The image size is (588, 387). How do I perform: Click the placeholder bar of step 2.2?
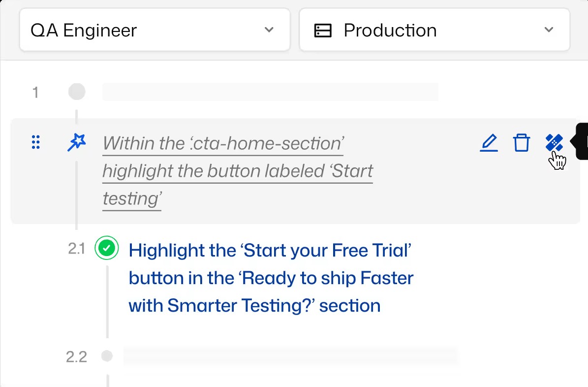click(291, 356)
